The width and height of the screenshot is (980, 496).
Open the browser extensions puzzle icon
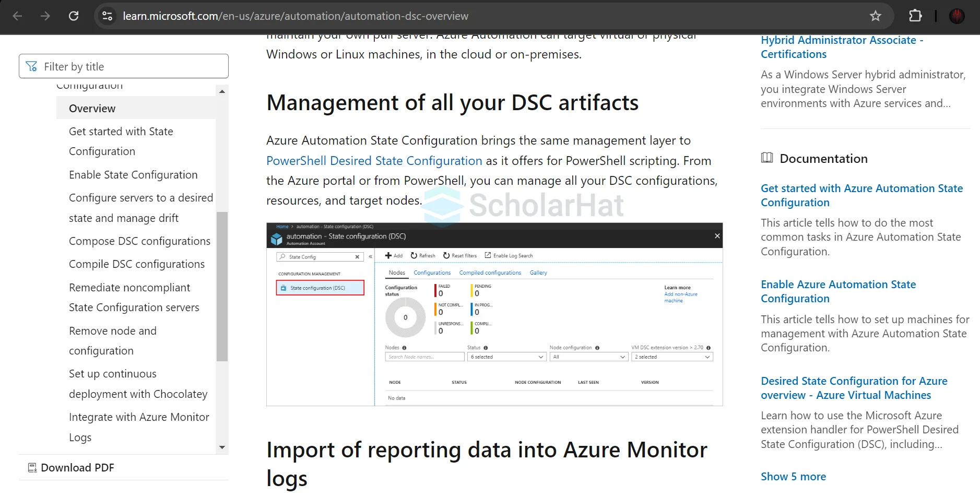(x=915, y=16)
